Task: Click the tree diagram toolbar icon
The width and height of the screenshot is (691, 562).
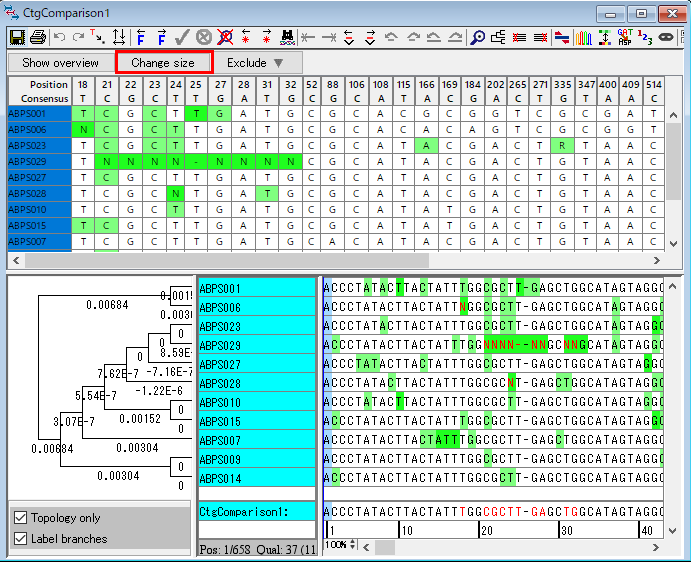Action: click(499, 38)
